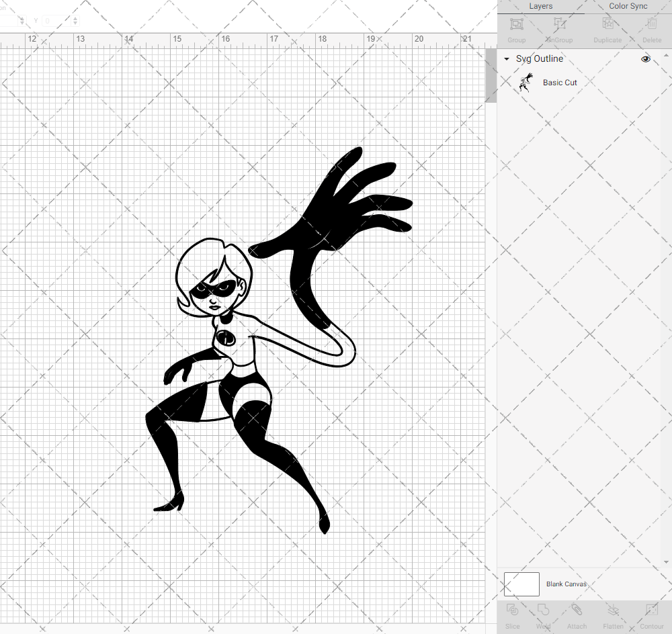
Task: Click the Duplicate icon
Action: pyautogui.click(x=607, y=24)
